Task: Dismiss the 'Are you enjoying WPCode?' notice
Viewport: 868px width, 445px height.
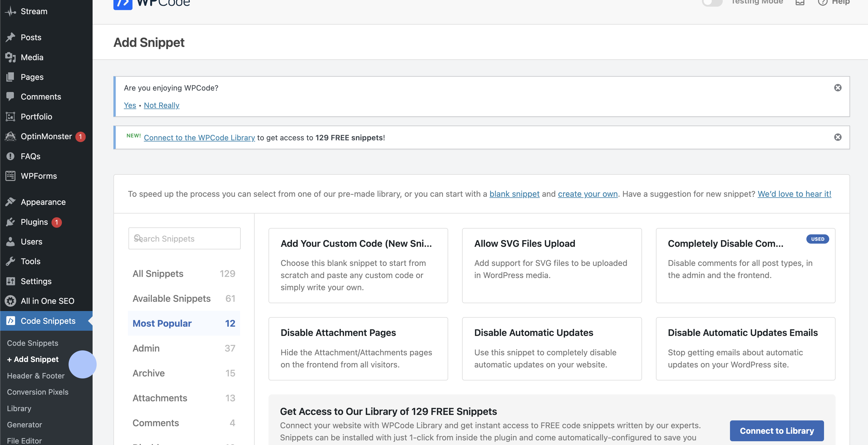Action: click(x=838, y=88)
